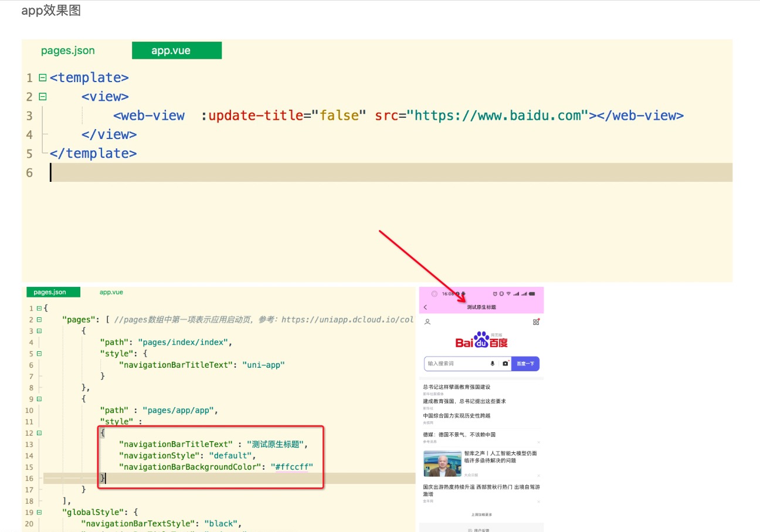Click the 测试原生标题 title in the phone navigation bar
Viewport: 760px width, 532px height.
pyautogui.click(x=481, y=307)
